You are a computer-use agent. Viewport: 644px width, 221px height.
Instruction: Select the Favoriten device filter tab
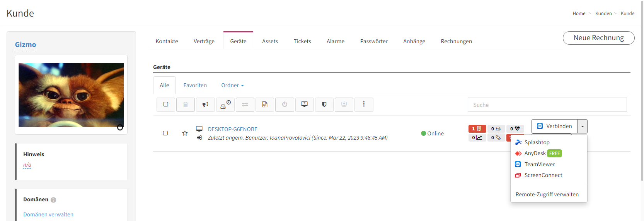point(195,85)
